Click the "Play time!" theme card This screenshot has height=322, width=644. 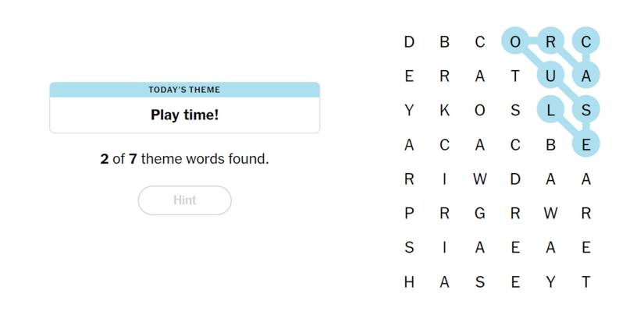pos(184,115)
